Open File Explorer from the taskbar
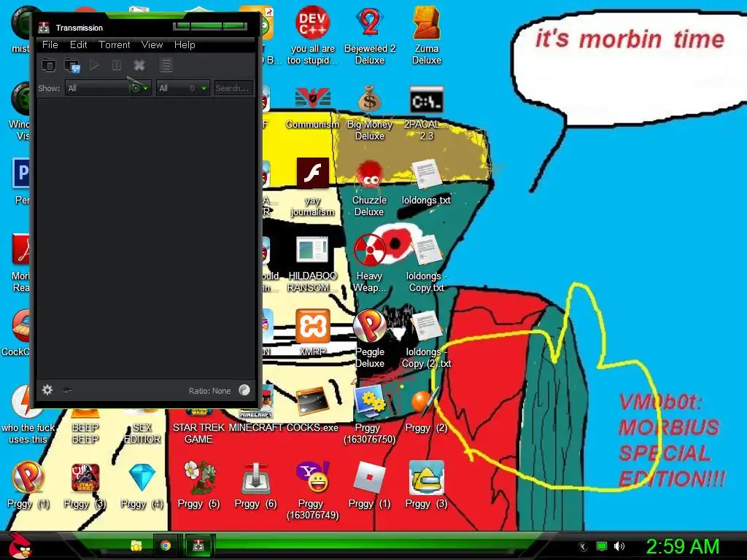747x560 pixels. pos(136,545)
